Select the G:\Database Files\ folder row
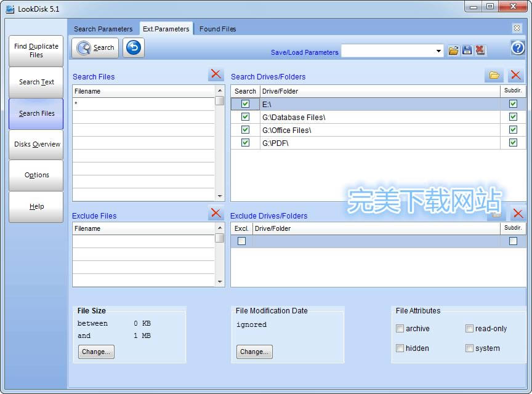 (x=379, y=117)
